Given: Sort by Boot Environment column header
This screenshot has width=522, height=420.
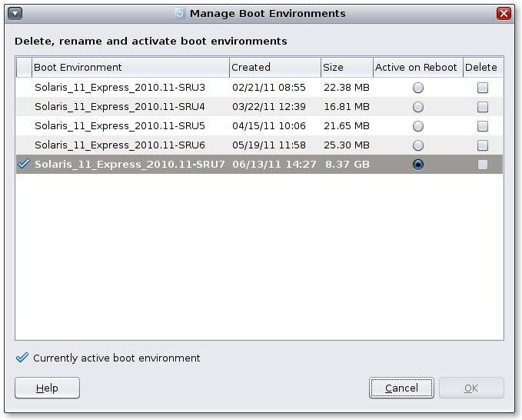Looking at the screenshot, I should pos(129,67).
